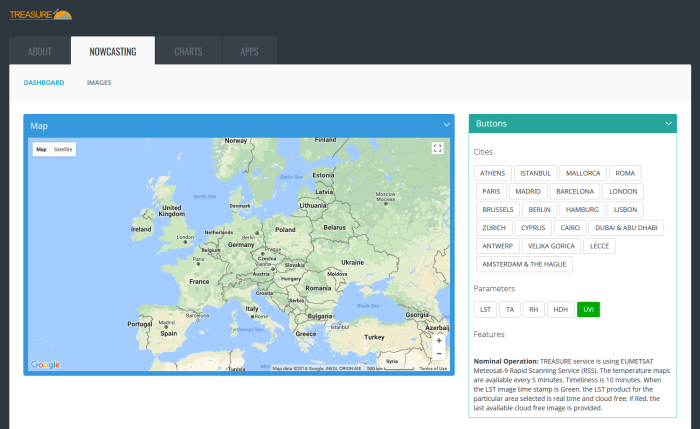Viewport: 700px width, 429px height.
Task: Click the Google logo on map
Action: pyautogui.click(x=46, y=365)
